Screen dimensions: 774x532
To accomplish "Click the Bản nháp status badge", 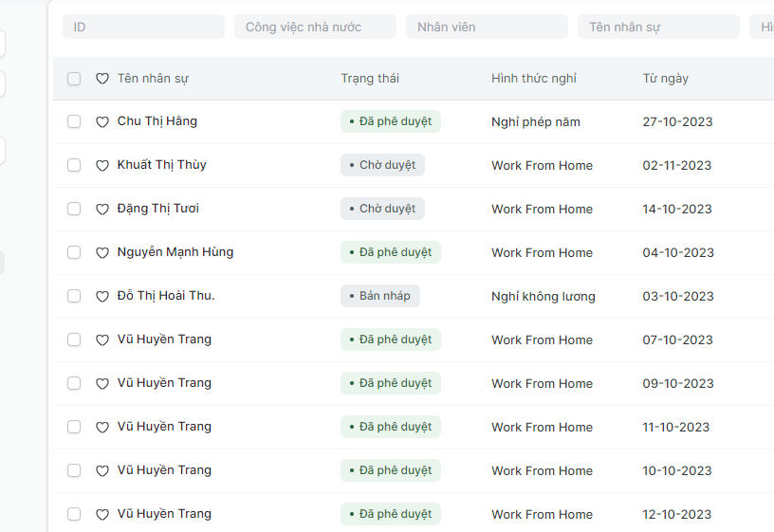I will (380, 296).
